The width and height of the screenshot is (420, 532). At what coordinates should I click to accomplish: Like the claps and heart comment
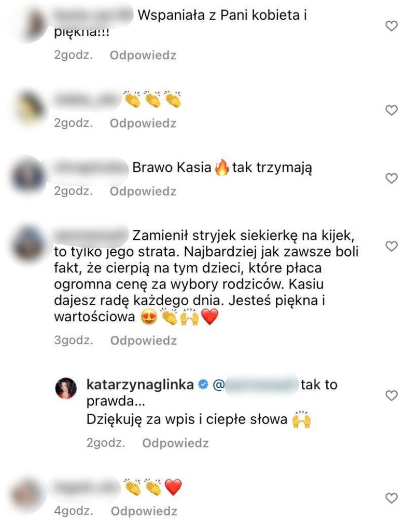click(x=391, y=498)
